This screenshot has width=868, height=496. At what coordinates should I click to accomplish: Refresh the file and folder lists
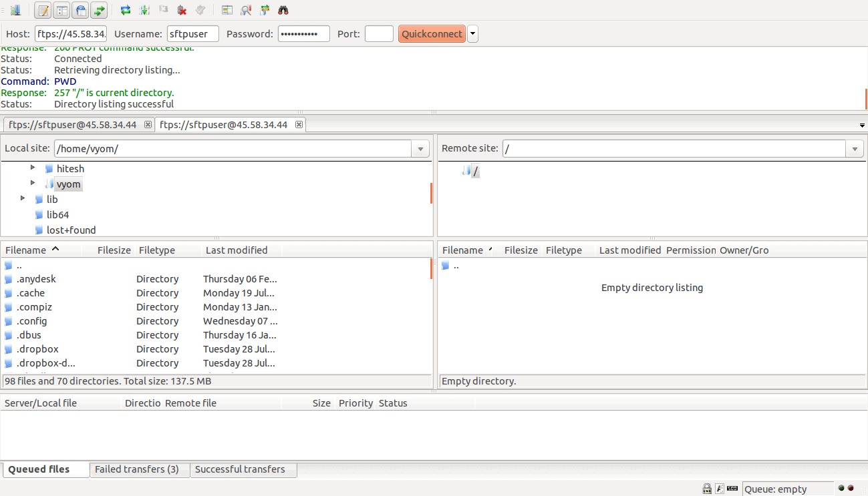point(126,10)
